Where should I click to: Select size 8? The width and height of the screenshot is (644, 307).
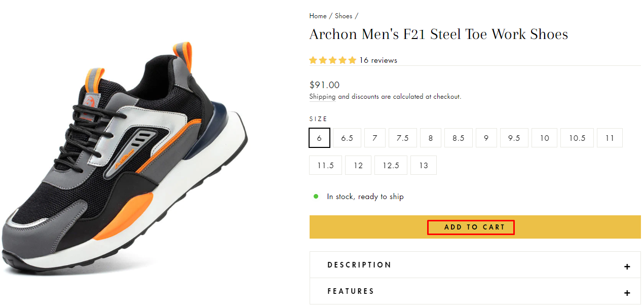[x=431, y=138]
